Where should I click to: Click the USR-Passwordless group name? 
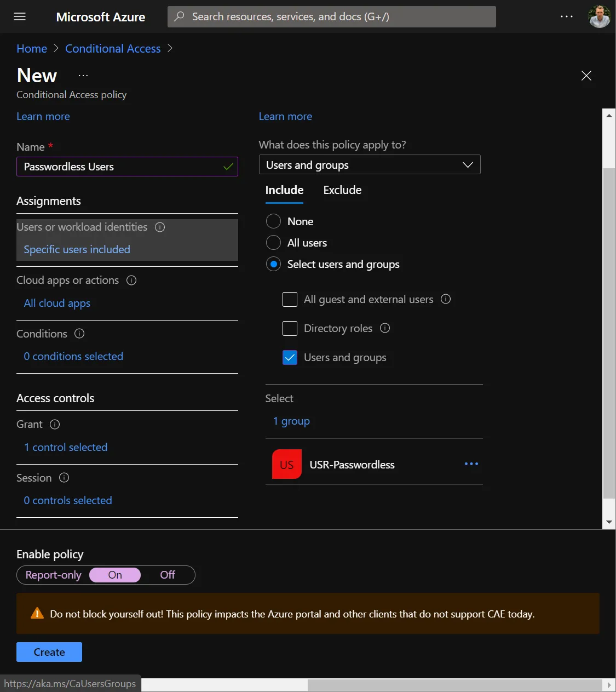click(352, 465)
